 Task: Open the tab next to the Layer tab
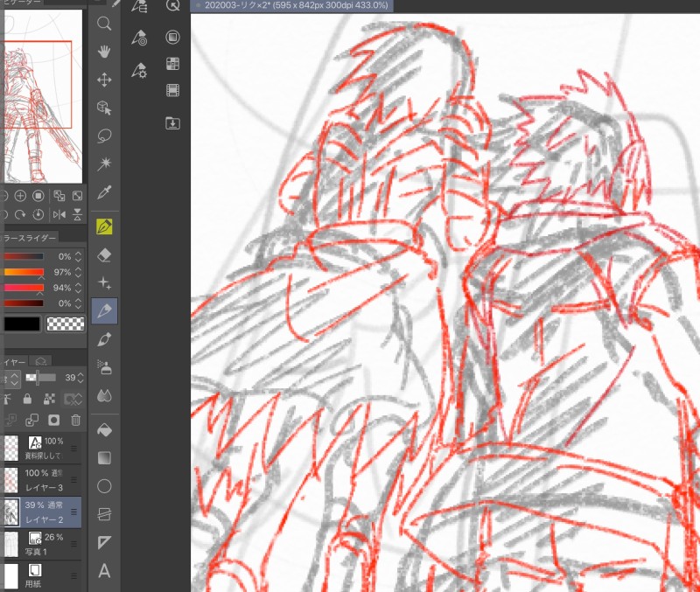[x=40, y=361]
